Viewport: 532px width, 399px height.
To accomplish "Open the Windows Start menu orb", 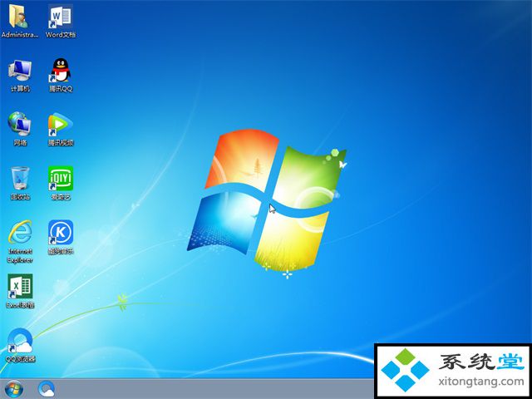I will point(14,389).
